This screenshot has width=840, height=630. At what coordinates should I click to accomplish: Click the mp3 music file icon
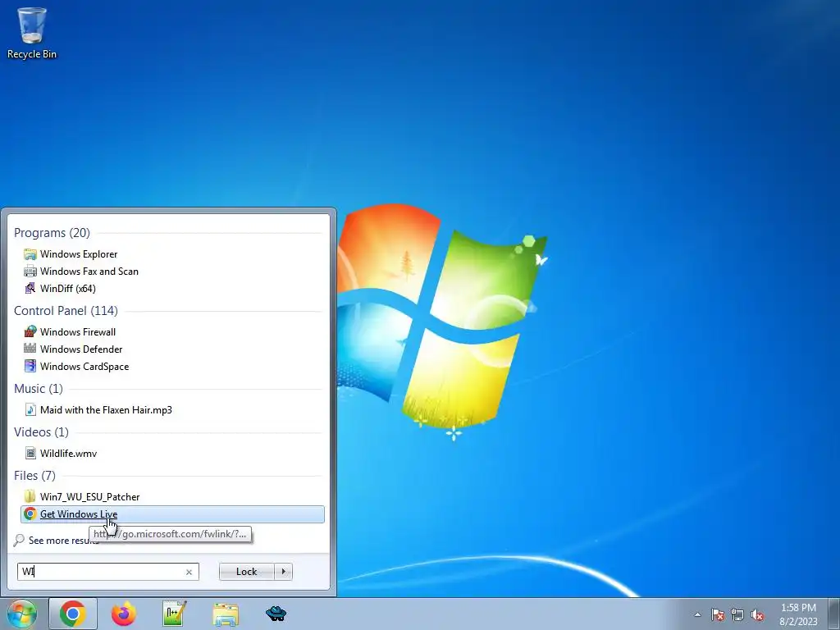point(30,410)
